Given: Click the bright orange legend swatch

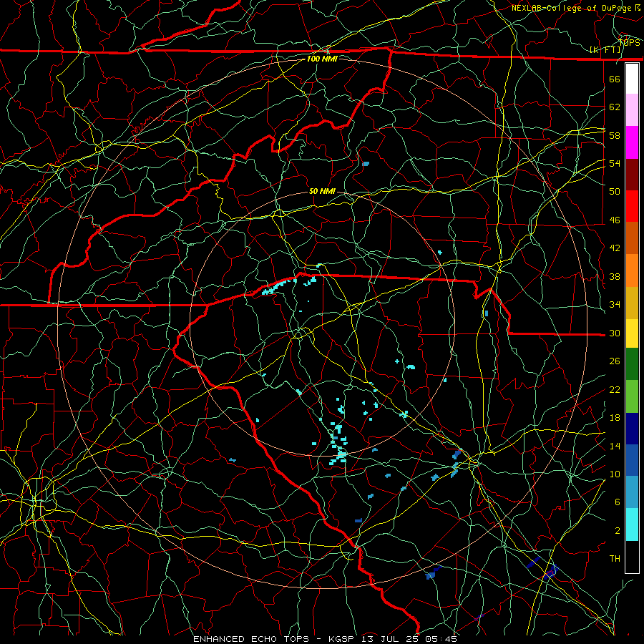Looking at the screenshot, I should (x=632, y=270).
